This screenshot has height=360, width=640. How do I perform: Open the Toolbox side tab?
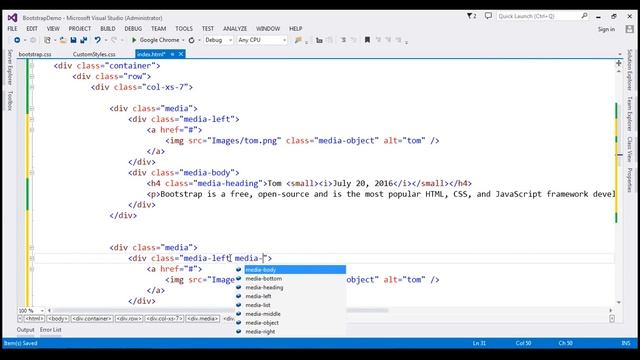click(x=10, y=100)
